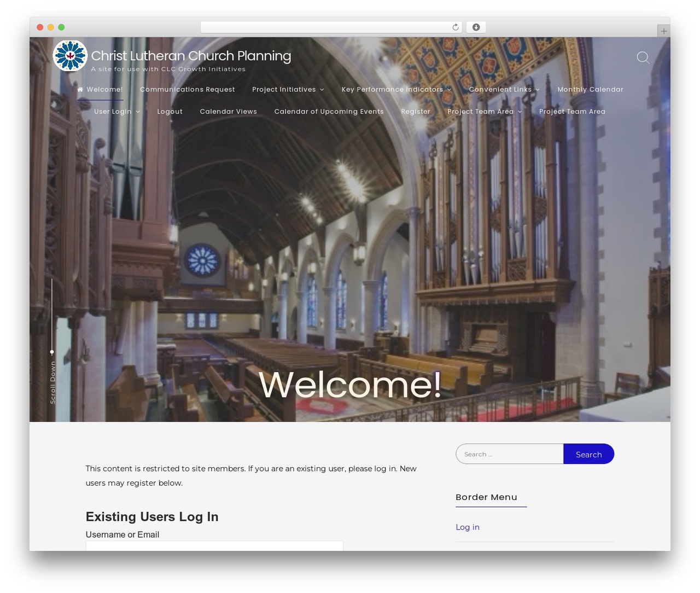700x593 pixels.
Task: Click the Register menu link
Action: point(416,111)
